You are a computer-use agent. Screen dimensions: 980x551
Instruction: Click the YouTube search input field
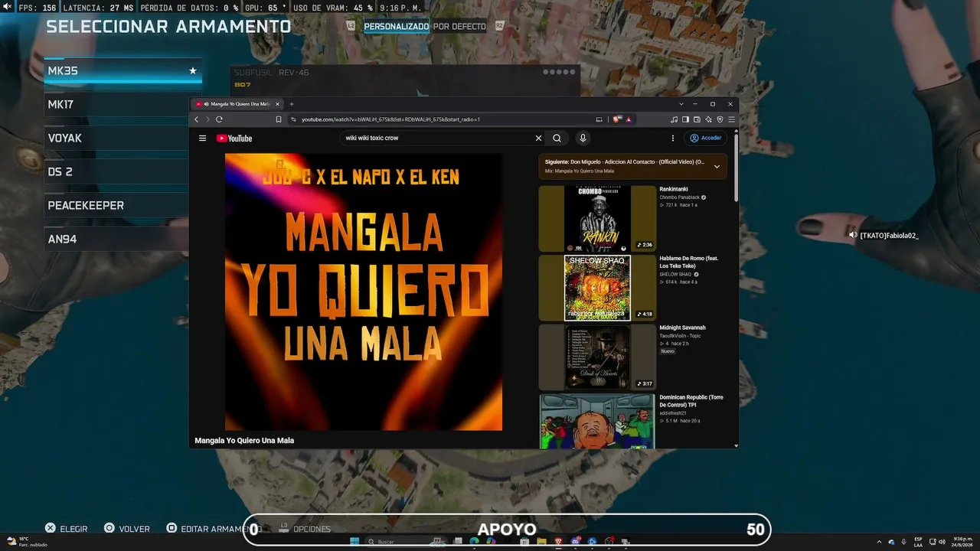(436, 139)
